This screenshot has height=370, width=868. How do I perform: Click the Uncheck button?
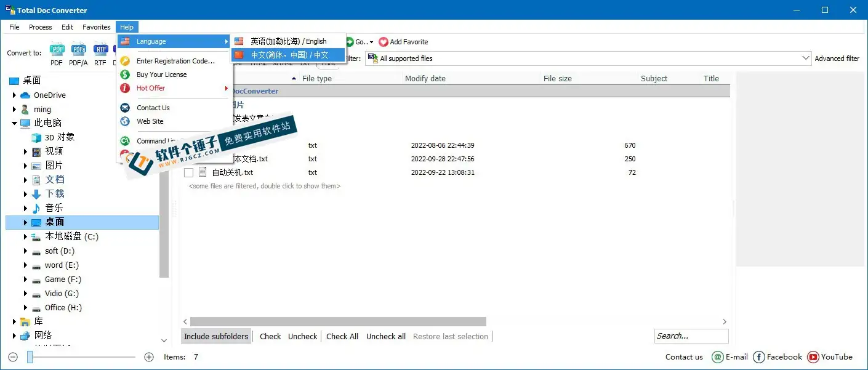click(303, 336)
